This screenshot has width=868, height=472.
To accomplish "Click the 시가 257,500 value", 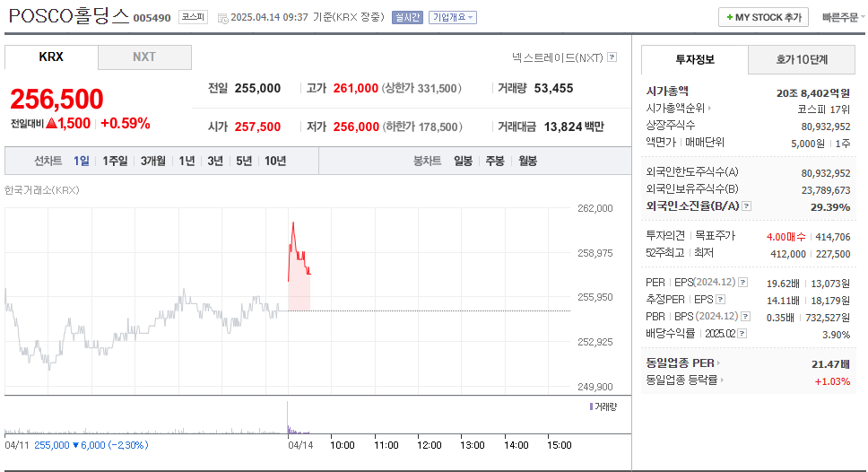I will (257, 127).
